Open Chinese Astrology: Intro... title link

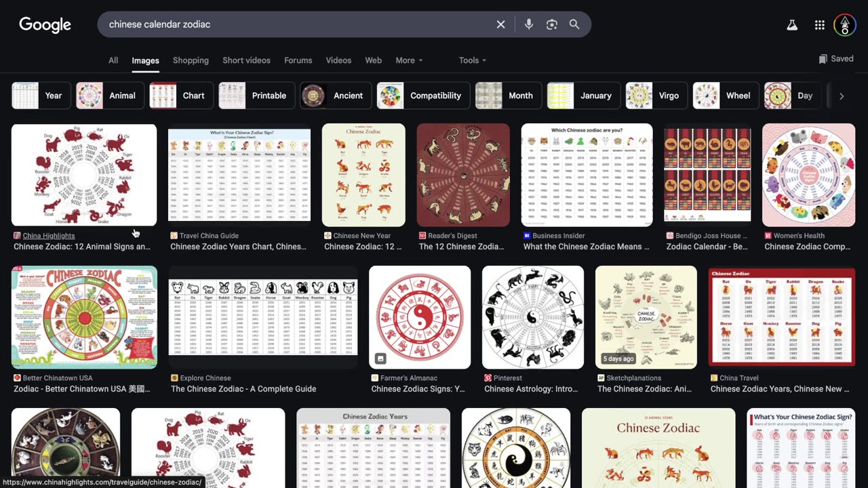[531, 389]
